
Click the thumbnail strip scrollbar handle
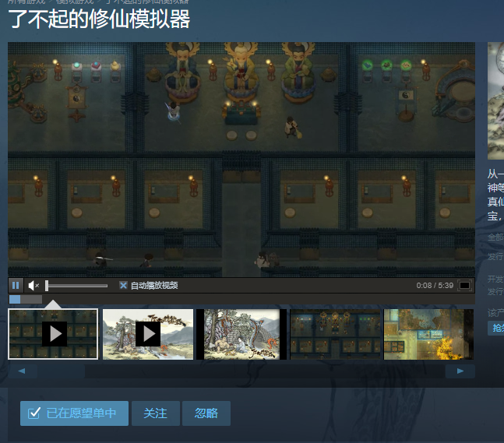pyautogui.click(x=61, y=371)
